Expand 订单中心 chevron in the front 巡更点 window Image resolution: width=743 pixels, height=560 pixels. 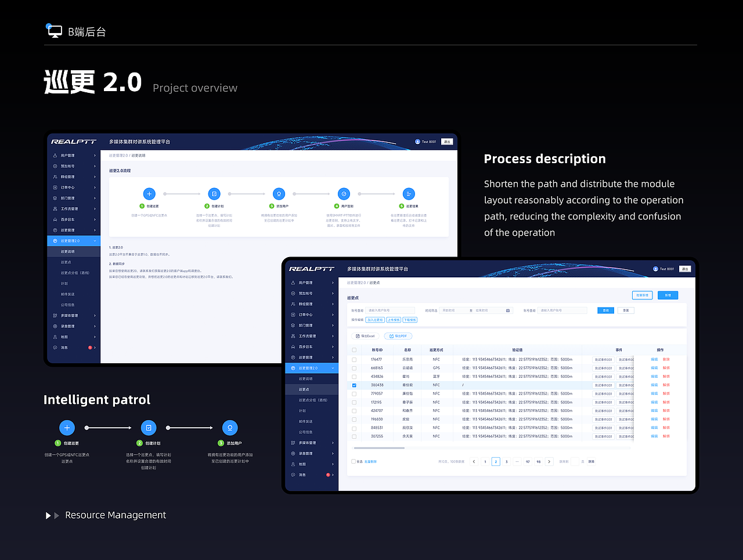click(333, 315)
